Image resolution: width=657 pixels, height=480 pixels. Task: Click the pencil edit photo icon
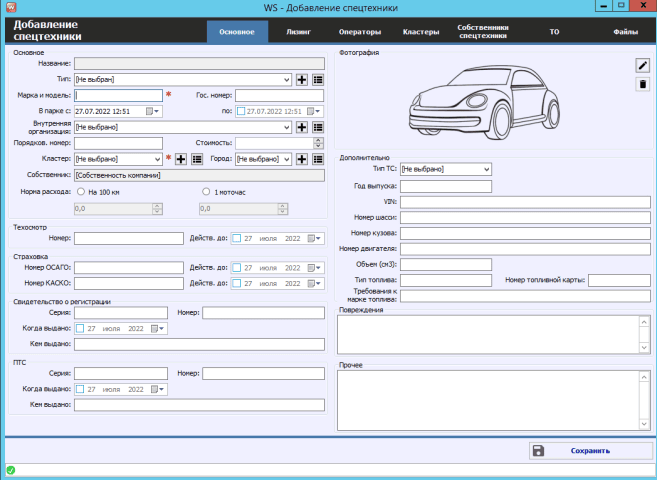643,65
